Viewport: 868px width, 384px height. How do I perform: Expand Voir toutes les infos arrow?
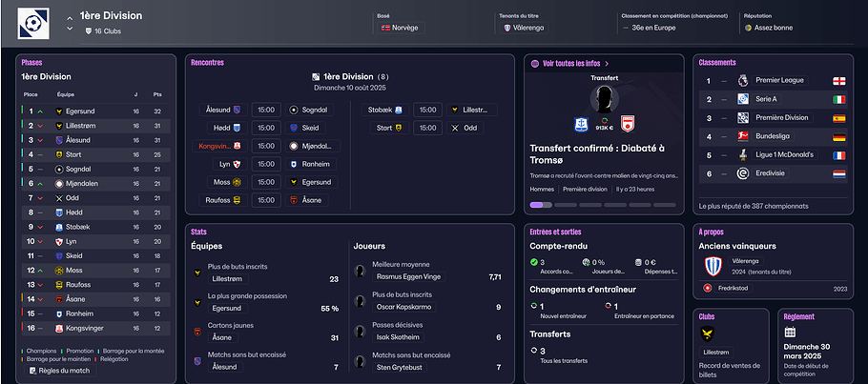607,64
